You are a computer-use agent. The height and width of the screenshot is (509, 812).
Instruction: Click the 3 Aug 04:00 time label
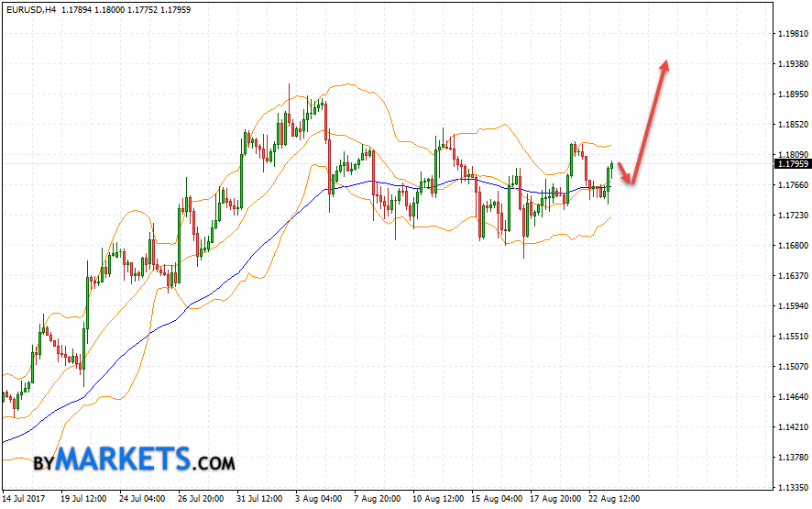pos(320,499)
